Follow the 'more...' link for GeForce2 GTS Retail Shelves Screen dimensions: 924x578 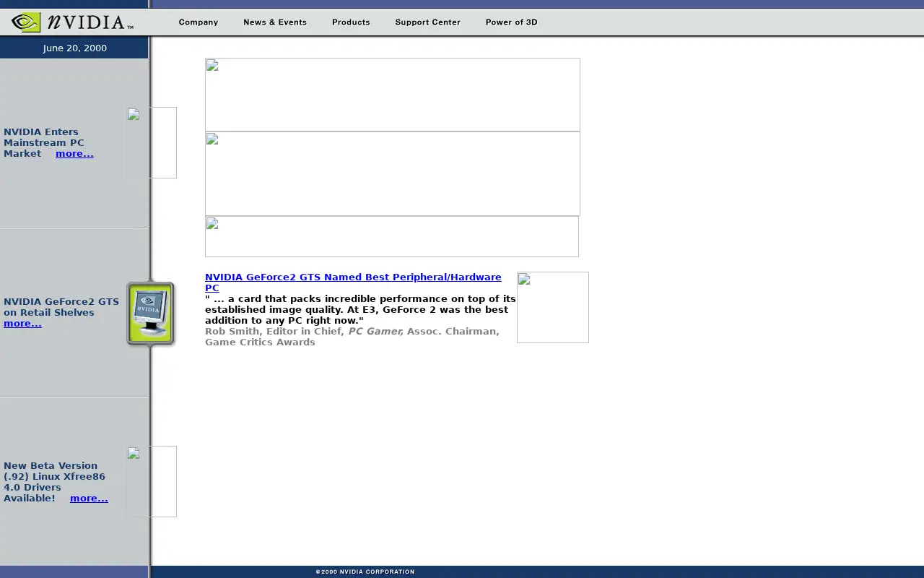(x=22, y=324)
